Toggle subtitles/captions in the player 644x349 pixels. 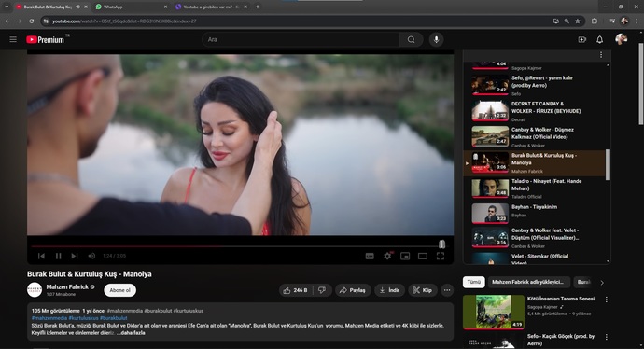[370, 257]
